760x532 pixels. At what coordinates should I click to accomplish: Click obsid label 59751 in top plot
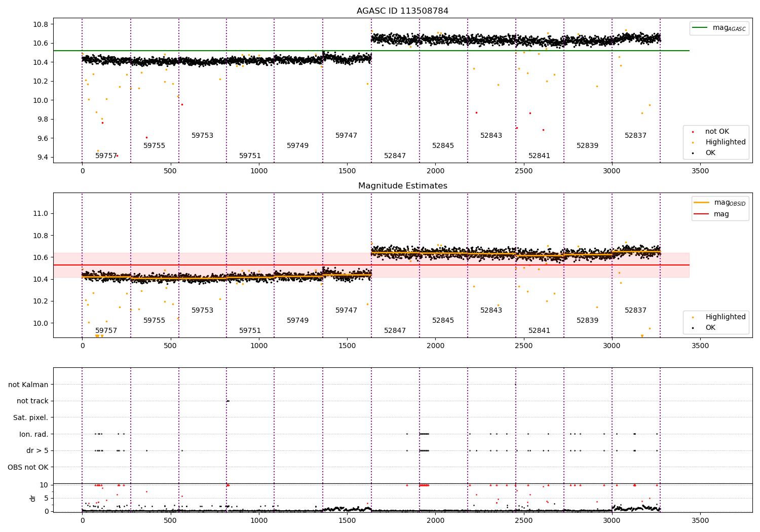tap(250, 156)
